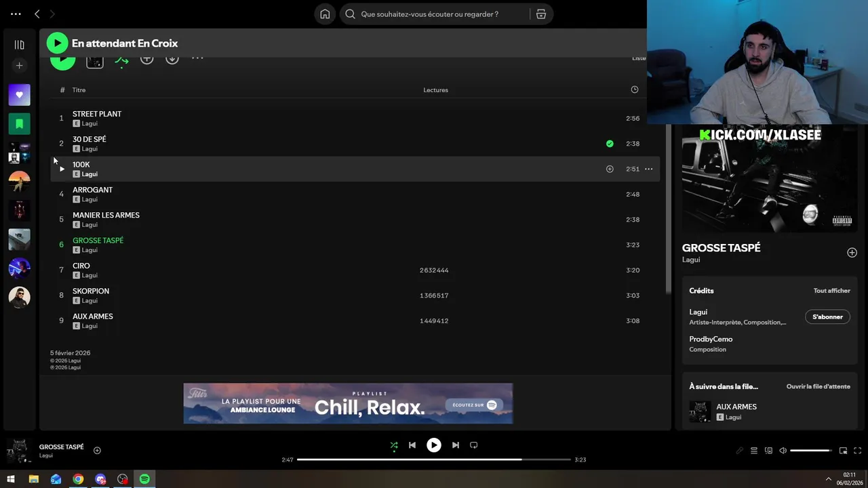Add current song via player bar plus
Viewport: 868px width, 488px height.
point(97,450)
